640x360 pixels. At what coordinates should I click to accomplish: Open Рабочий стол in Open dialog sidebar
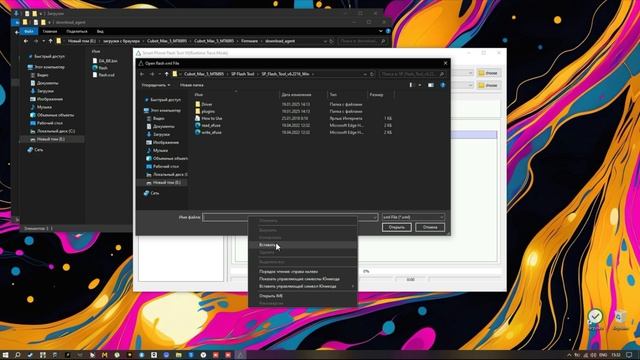click(x=162, y=167)
